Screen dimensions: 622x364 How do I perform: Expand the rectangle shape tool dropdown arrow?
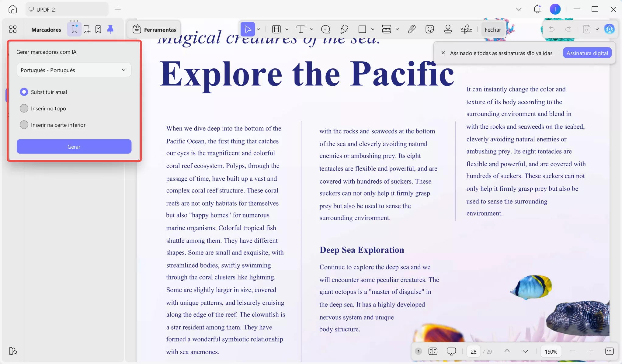[373, 29]
